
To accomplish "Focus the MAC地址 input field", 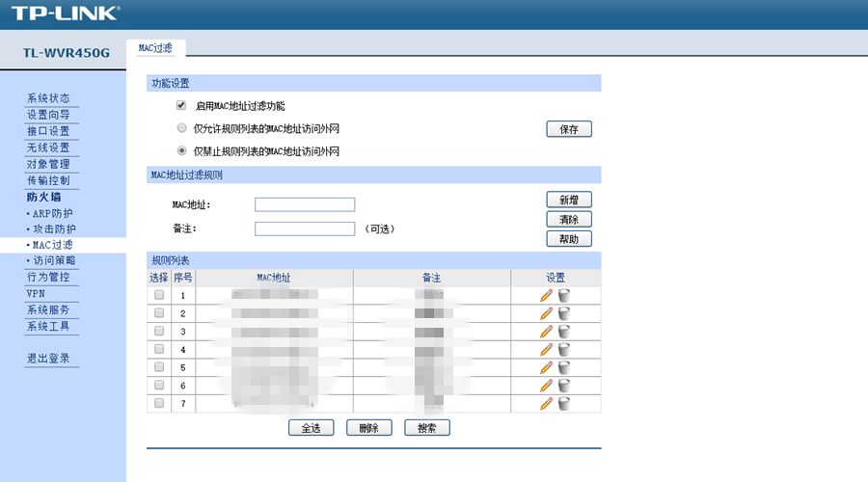I will click(x=305, y=204).
